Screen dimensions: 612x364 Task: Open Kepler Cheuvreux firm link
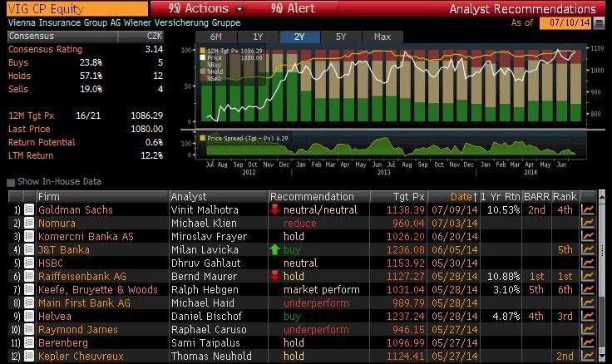81,356
